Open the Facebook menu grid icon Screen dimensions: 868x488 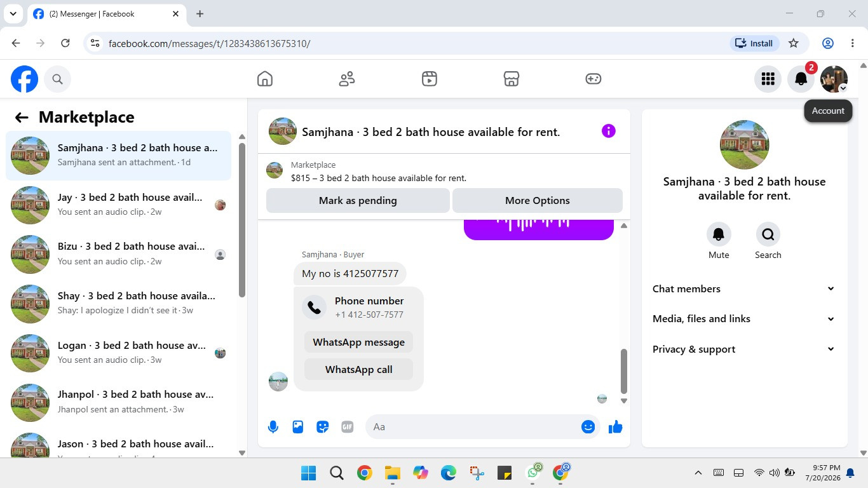[x=768, y=79]
